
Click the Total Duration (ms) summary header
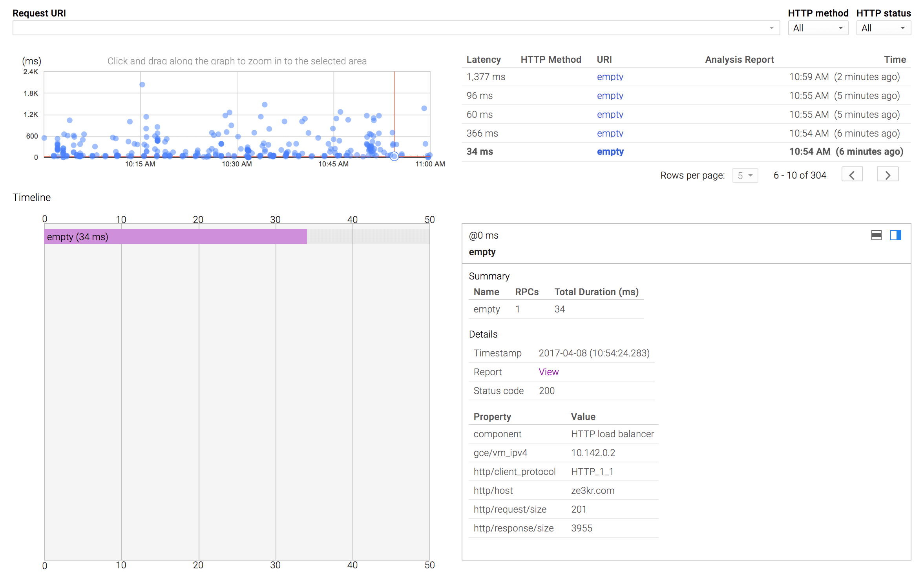(x=596, y=292)
